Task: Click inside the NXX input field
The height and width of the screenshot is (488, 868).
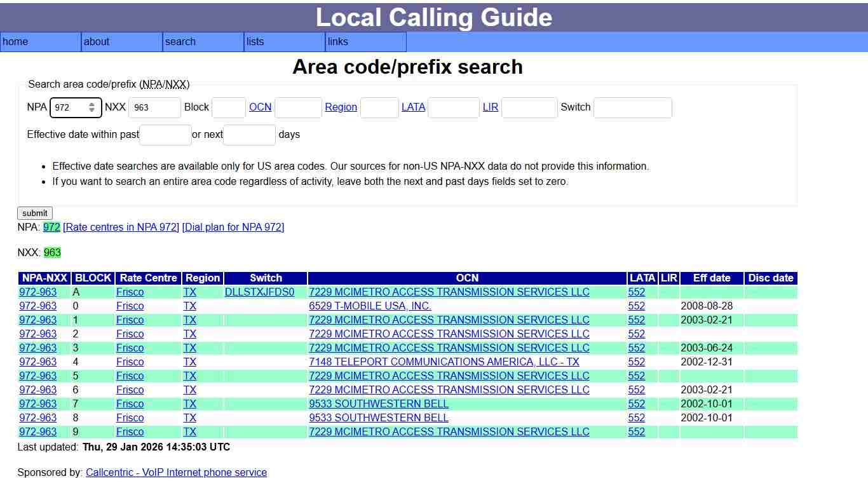Action: [x=154, y=107]
